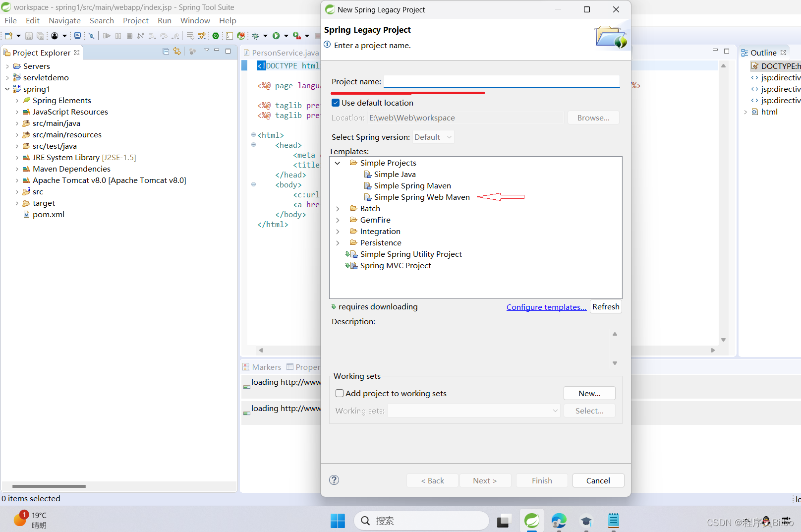Click the Run External Tools icon

[296, 36]
